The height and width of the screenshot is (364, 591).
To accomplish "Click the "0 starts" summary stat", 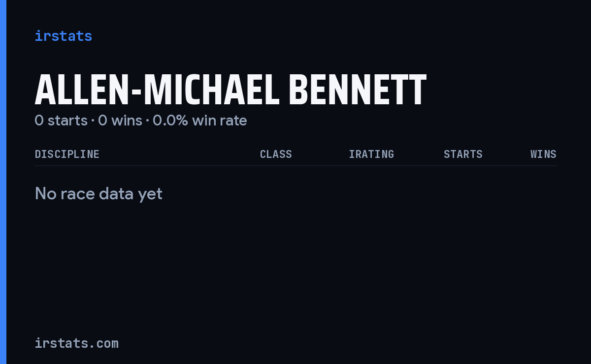I will 61,121.
